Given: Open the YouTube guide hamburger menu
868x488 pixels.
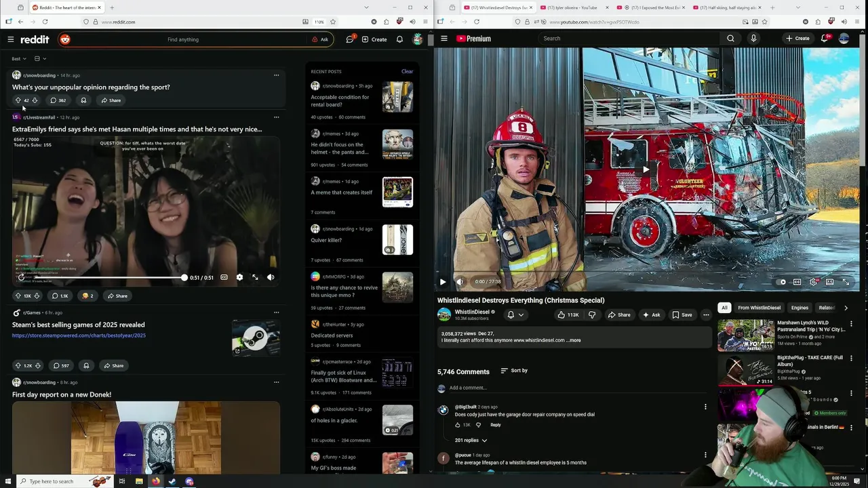Looking at the screenshot, I should (444, 39).
